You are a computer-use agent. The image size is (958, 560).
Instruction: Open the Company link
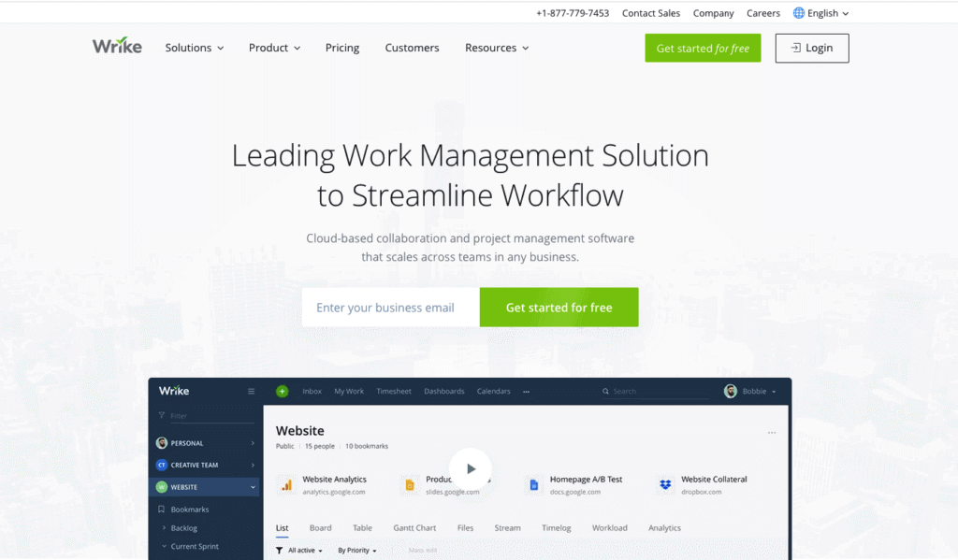(x=713, y=13)
